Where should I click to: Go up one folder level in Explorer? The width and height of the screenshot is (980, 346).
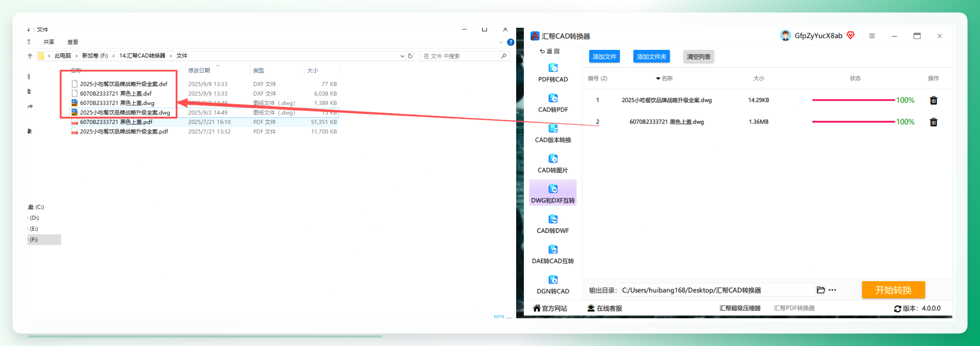pyautogui.click(x=30, y=56)
